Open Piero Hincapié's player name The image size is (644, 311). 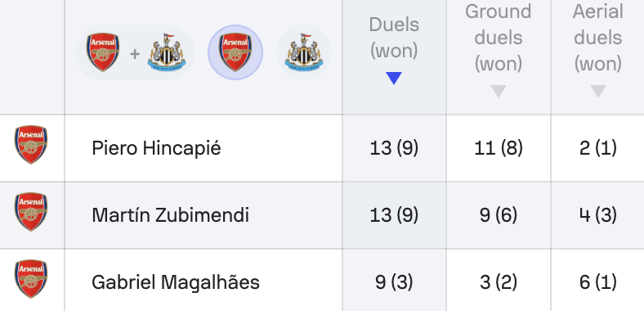tap(156, 148)
